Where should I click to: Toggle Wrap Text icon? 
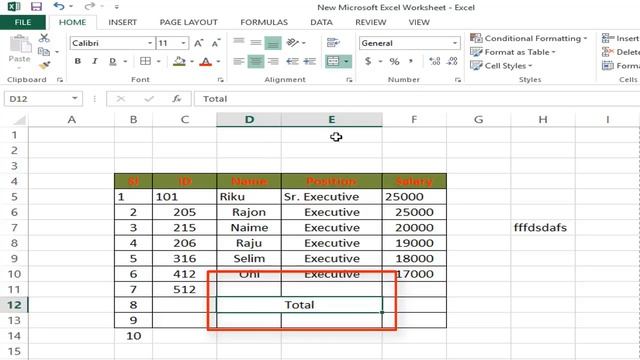pos(333,42)
